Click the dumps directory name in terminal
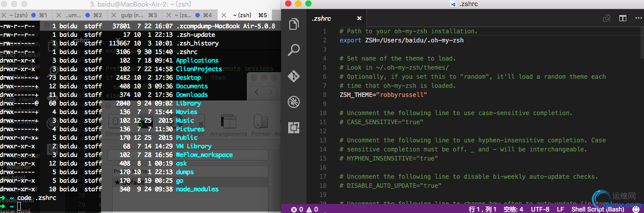 point(185,172)
